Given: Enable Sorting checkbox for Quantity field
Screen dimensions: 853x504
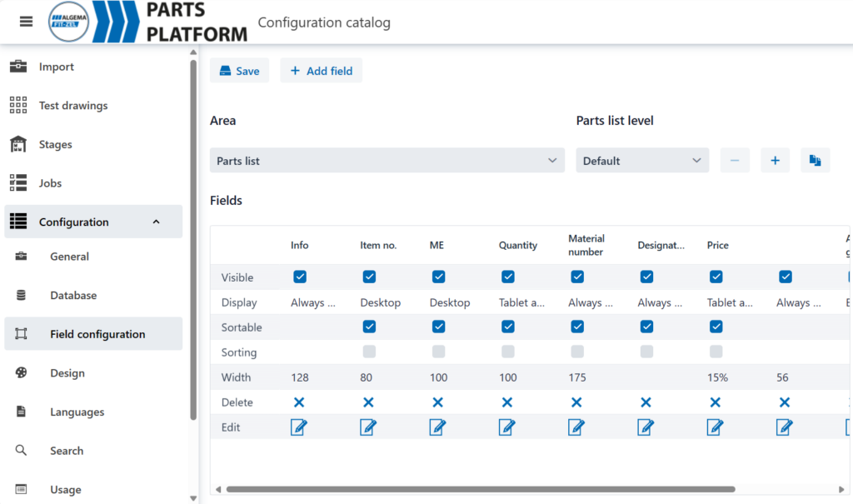Looking at the screenshot, I should [x=507, y=352].
